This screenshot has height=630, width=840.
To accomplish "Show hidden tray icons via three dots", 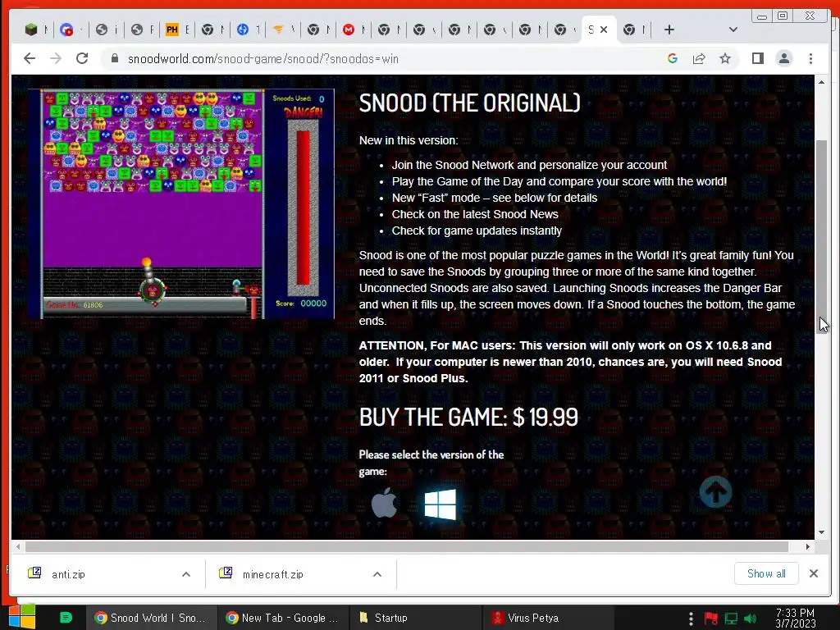I will point(691,619).
